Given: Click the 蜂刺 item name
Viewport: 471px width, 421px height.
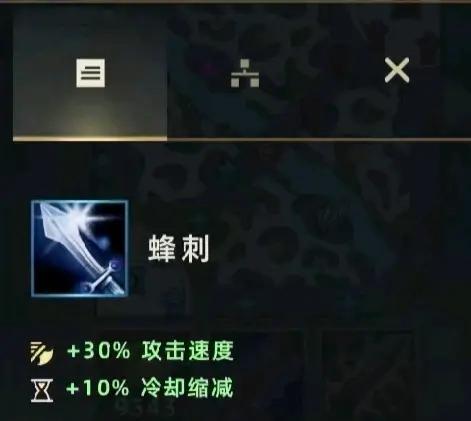Looking at the screenshot, I should [179, 248].
